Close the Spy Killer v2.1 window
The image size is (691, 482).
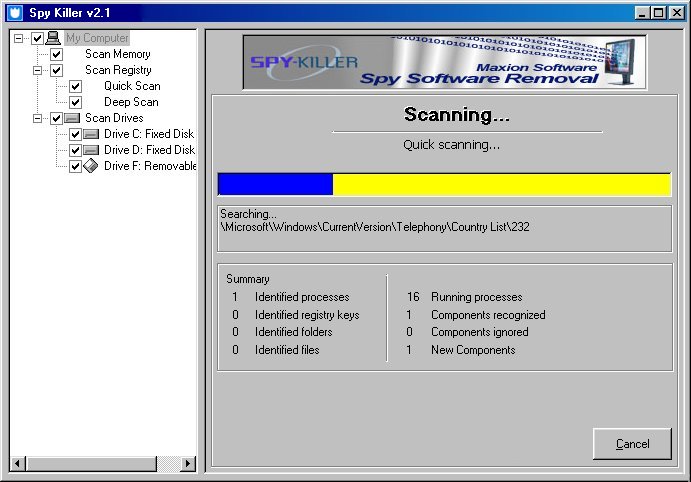click(x=676, y=13)
